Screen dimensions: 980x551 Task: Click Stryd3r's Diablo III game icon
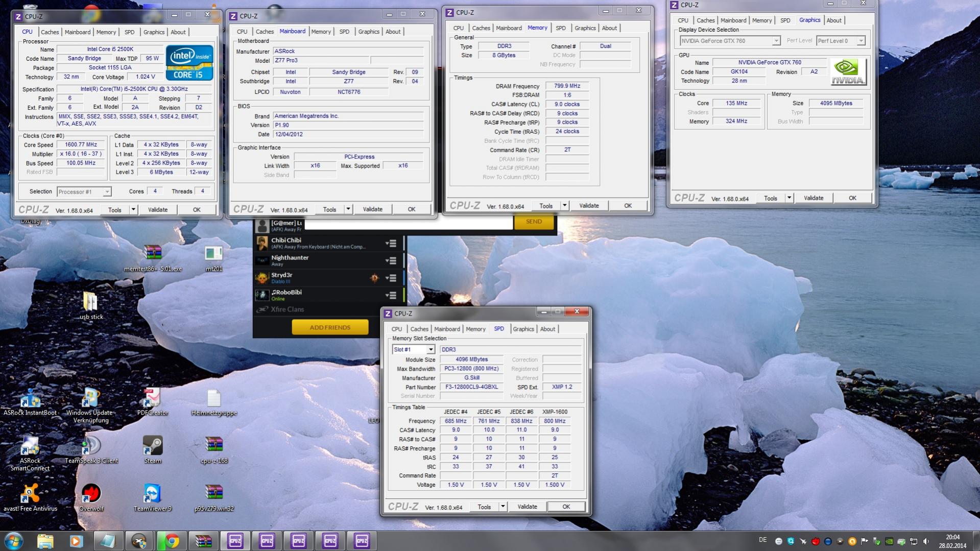tap(374, 278)
